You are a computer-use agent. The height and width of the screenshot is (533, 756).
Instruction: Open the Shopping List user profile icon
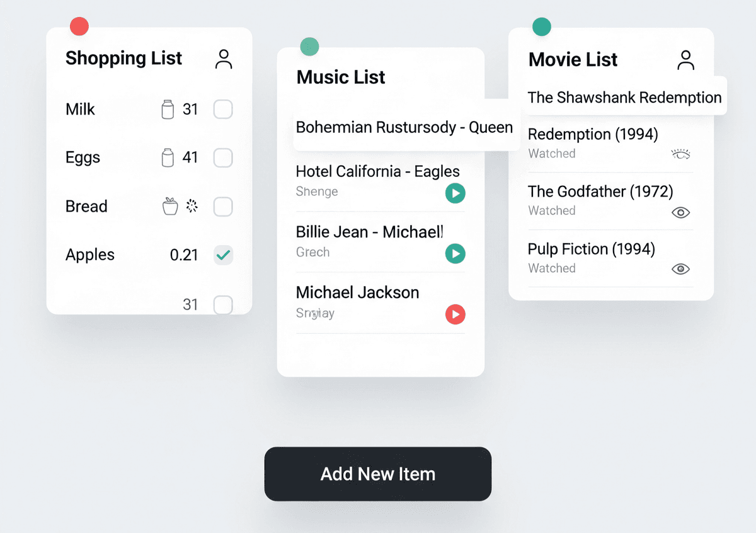click(224, 59)
